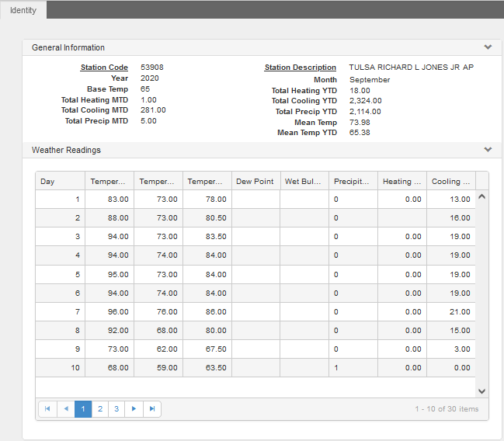Go to previous page arrow in pager
504x441 pixels.
pos(66,409)
